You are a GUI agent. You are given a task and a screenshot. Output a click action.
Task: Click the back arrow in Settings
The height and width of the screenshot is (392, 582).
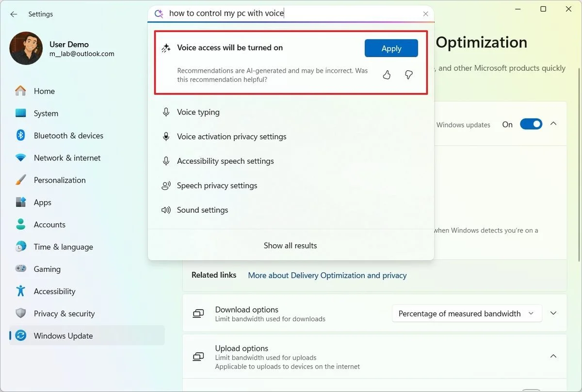point(14,14)
